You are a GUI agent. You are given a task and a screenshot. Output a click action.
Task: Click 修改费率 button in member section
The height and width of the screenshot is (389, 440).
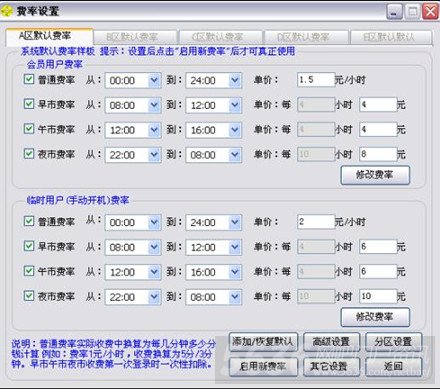pyautogui.click(x=375, y=175)
